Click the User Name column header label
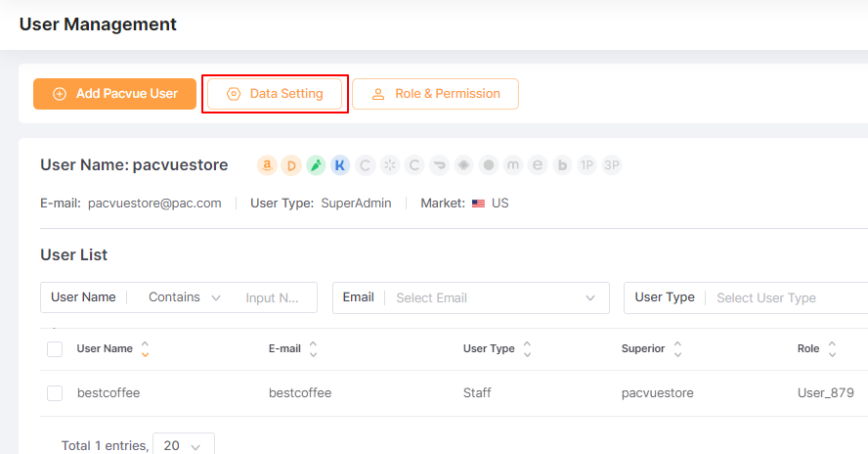The width and height of the screenshot is (868, 454). pyautogui.click(x=105, y=348)
